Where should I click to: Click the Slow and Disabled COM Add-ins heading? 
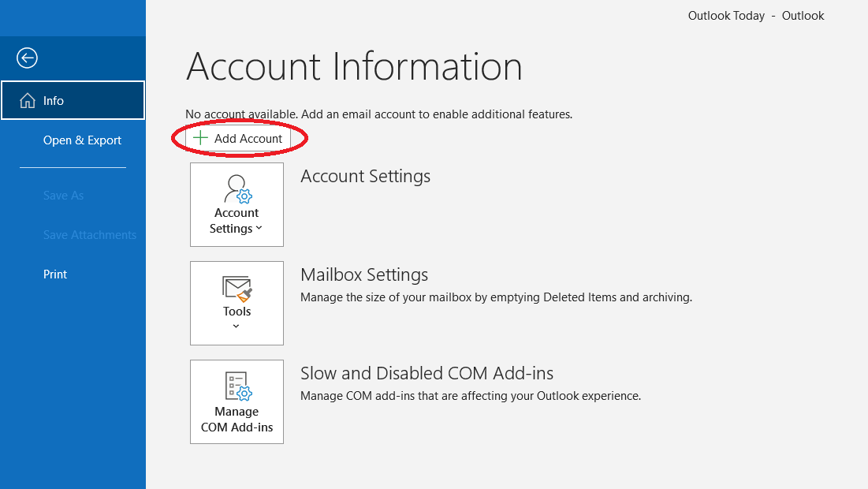[427, 373]
